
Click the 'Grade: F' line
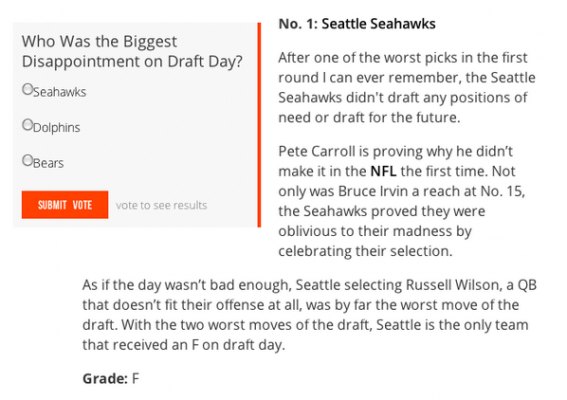[x=111, y=379]
